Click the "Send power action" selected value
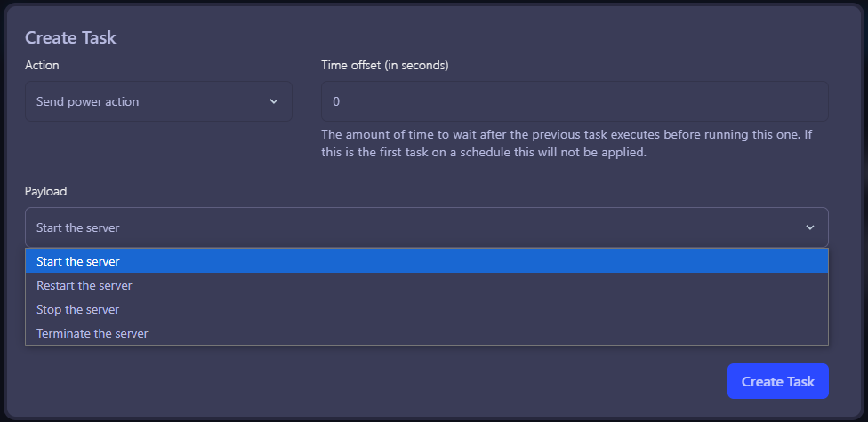The height and width of the screenshot is (422, 868). click(88, 101)
